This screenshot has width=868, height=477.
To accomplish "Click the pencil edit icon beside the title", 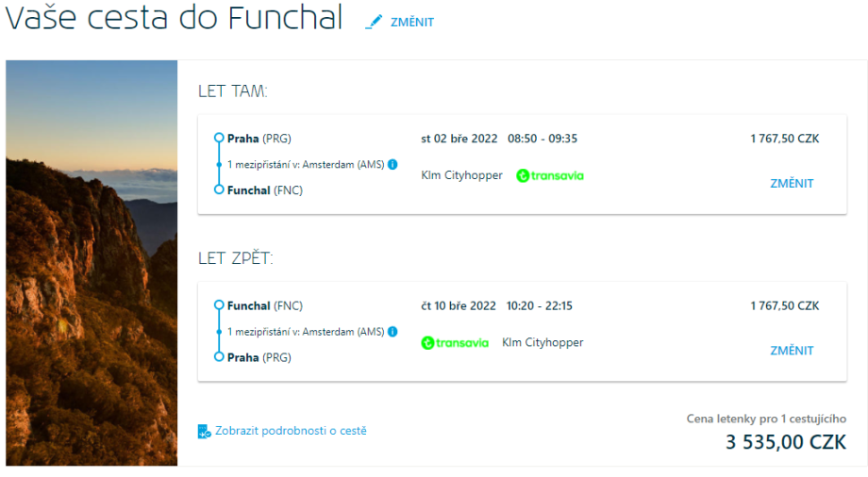I will click(x=375, y=22).
